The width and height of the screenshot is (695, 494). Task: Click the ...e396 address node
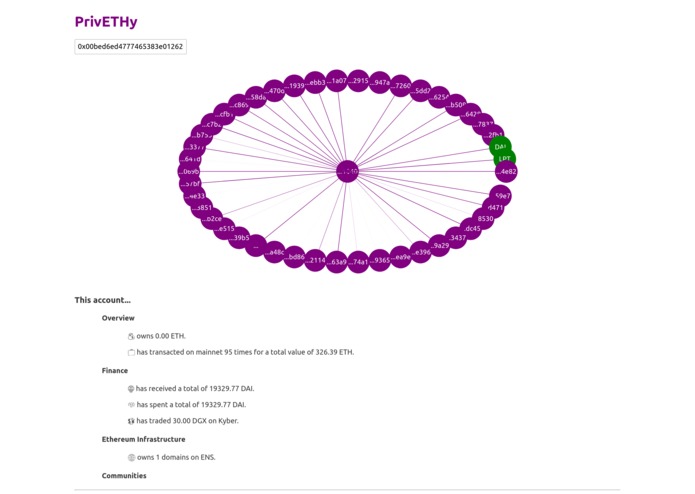coord(420,252)
